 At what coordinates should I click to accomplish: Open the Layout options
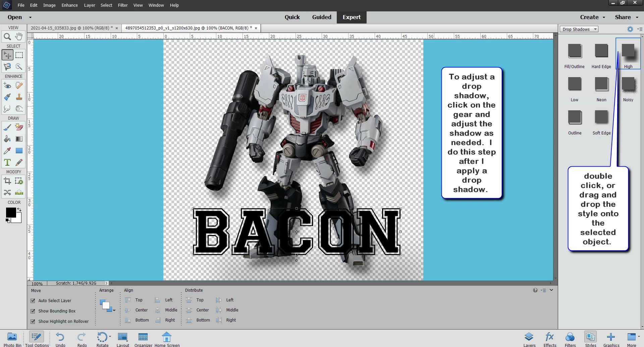[123, 339]
